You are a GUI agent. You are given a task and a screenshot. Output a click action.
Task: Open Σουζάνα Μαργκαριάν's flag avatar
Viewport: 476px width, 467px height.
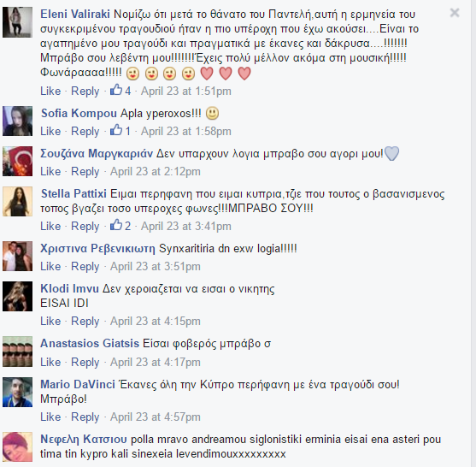click(x=17, y=162)
